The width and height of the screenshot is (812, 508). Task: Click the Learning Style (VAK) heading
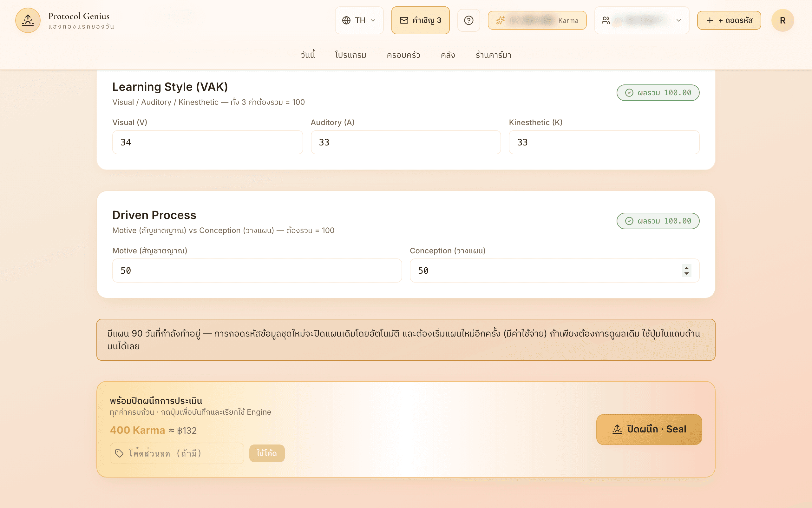point(170,87)
